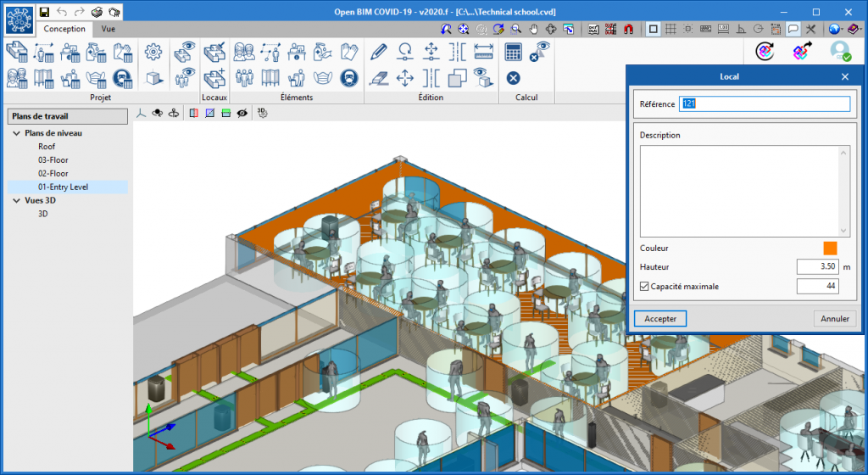This screenshot has width=868, height=475.
Task: Click the face mask icon in Éléments
Action: coord(322,78)
